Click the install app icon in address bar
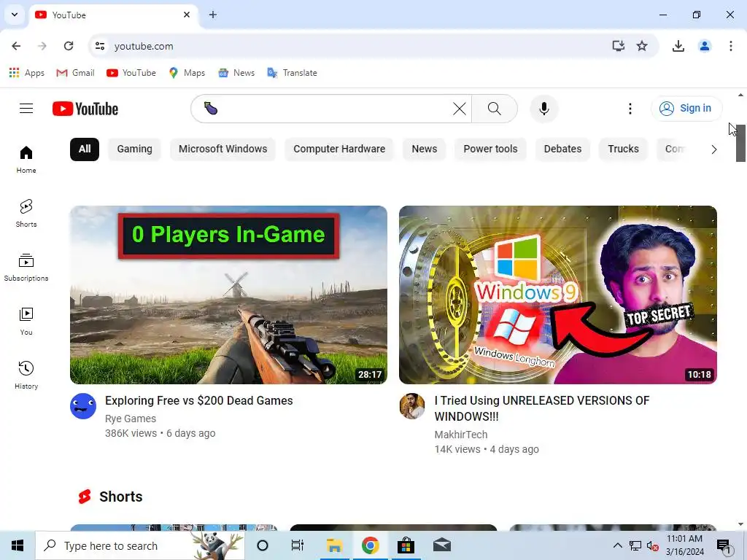This screenshot has height=560, width=747. [619, 46]
